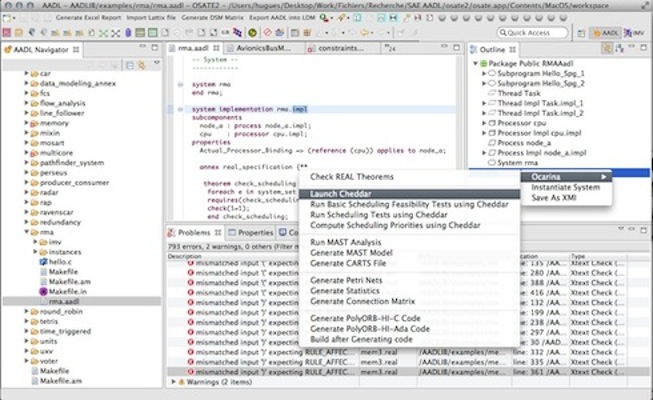Click the orange grid icon in the toolbar
This screenshot has height=400, width=653.
click(x=307, y=32)
